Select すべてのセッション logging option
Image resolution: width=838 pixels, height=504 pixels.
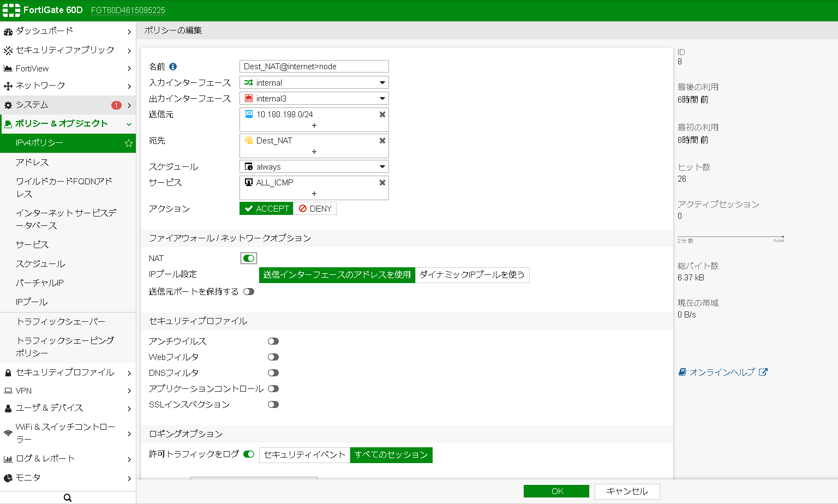click(391, 455)
